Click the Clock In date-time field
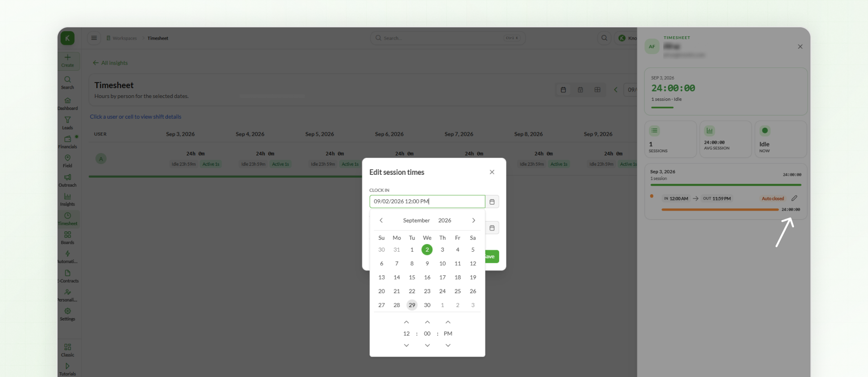Screen dimensions: 868x377 click(427, 202)
